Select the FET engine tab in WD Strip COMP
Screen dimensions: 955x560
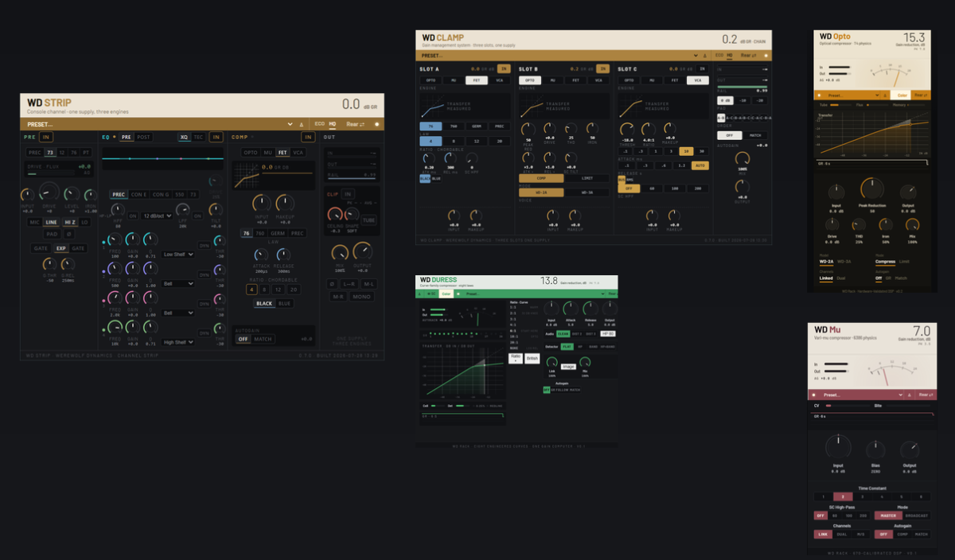pyautogui.click(x=283, y=153)
